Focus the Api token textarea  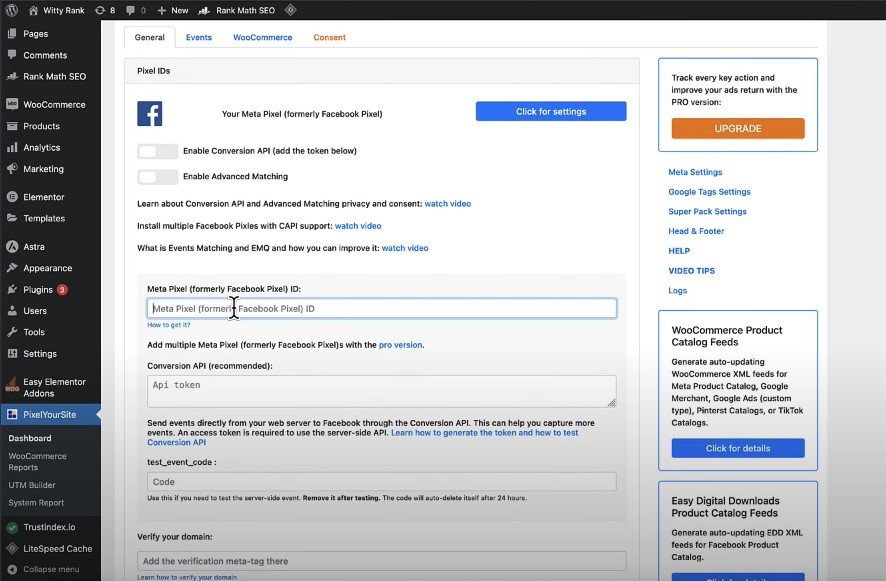click(381, 391)
